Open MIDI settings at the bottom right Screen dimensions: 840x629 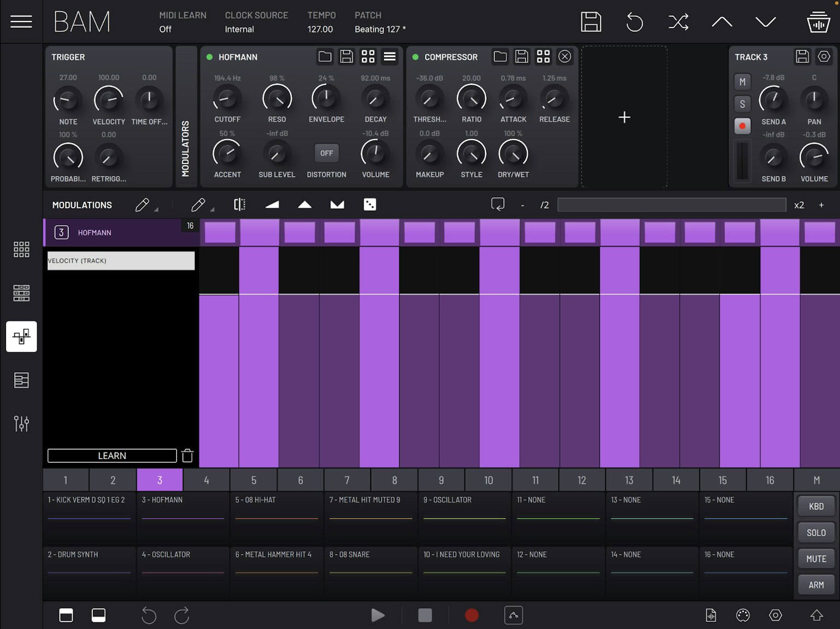click(743, 615)
